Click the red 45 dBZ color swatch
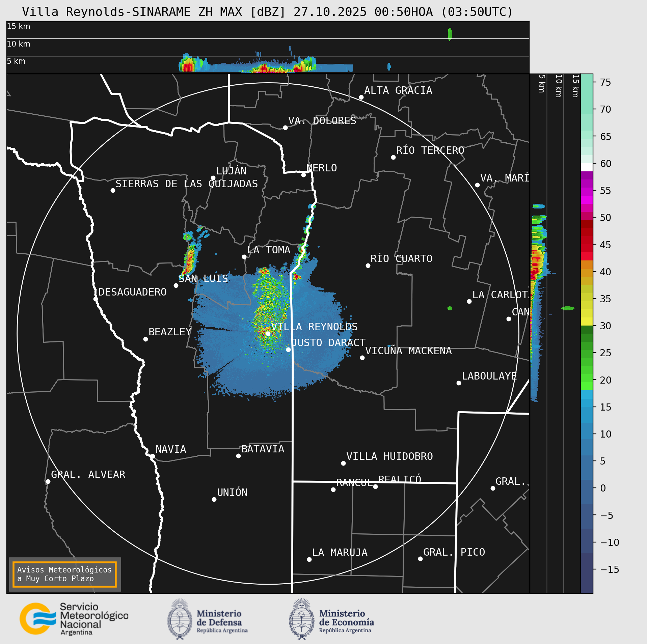 point(587,248)
